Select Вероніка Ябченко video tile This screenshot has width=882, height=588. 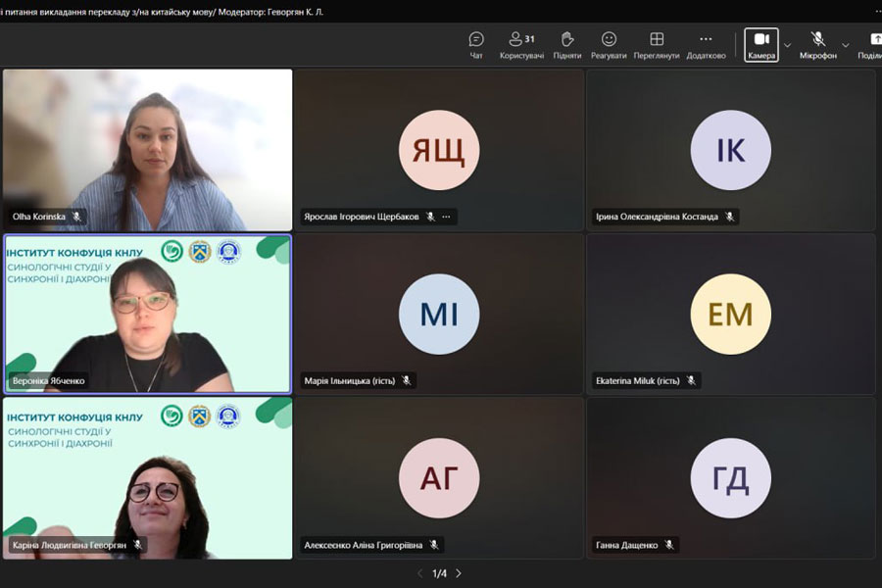pos(147,314)
